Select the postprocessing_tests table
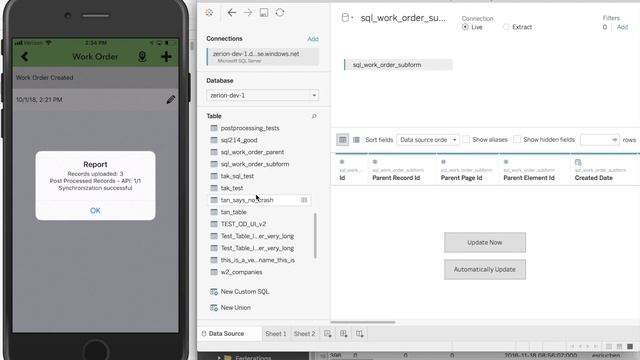The width and height of the screenshot is (640, 360). 250,128
